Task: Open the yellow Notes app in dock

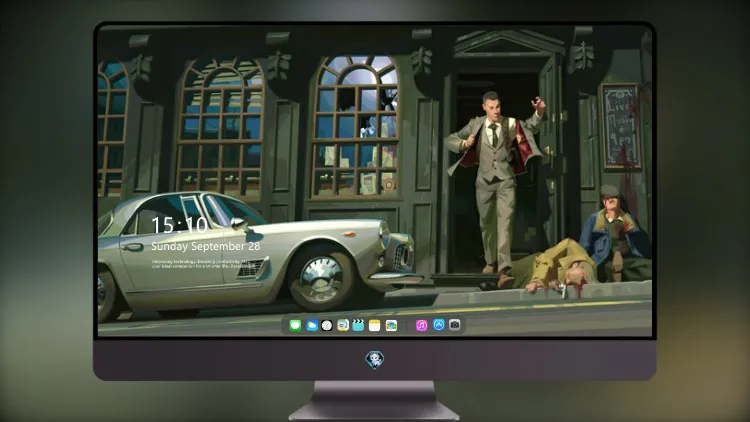Action: click(x=375, y=325)
